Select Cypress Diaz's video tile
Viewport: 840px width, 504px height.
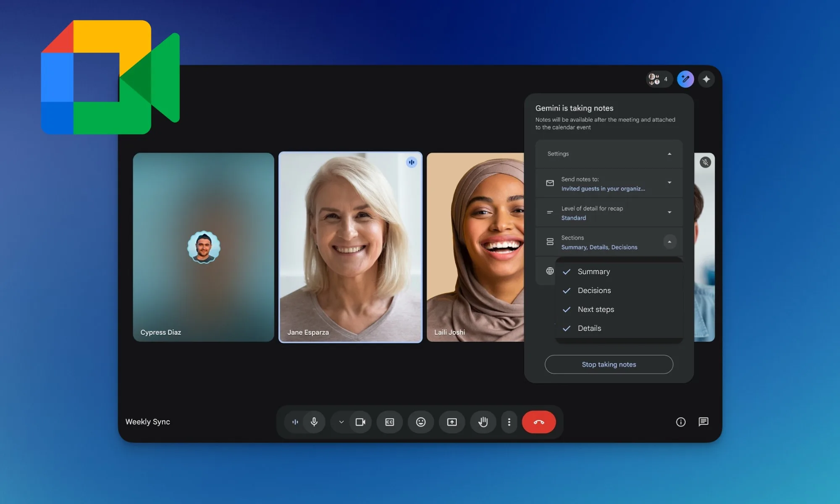click(x=204, y=247)
